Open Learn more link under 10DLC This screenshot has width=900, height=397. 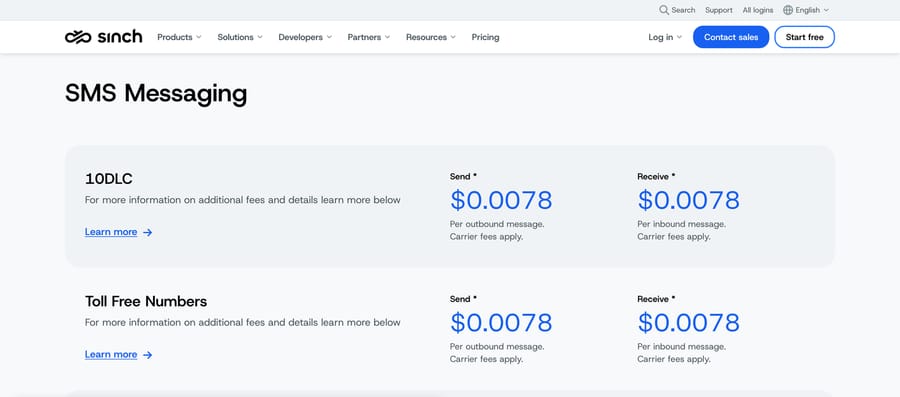pos(111,232)
